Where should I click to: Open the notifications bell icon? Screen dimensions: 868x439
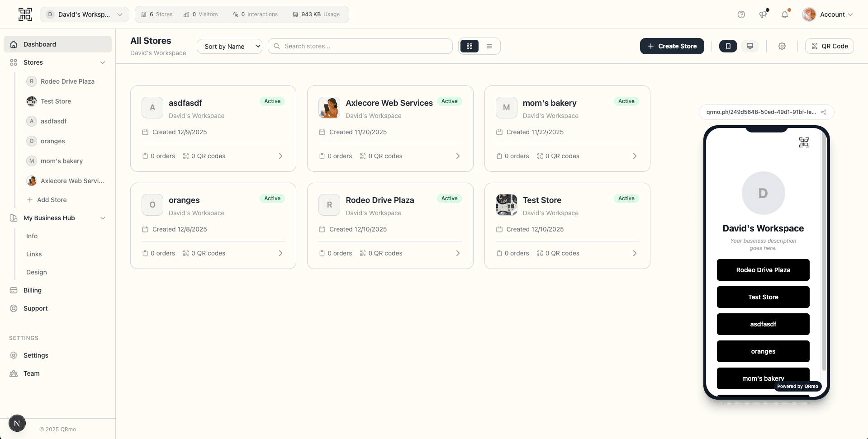[785, 14]
